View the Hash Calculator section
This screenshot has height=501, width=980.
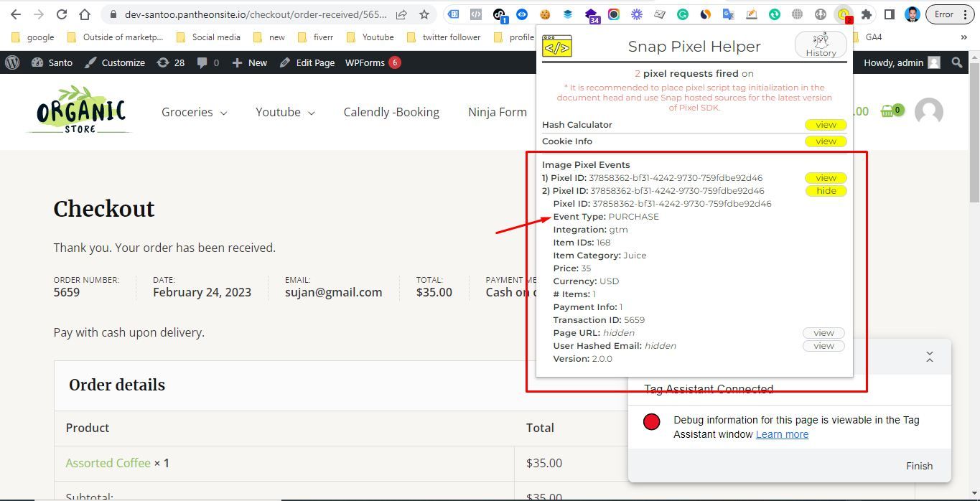click(x=826, y=125)
